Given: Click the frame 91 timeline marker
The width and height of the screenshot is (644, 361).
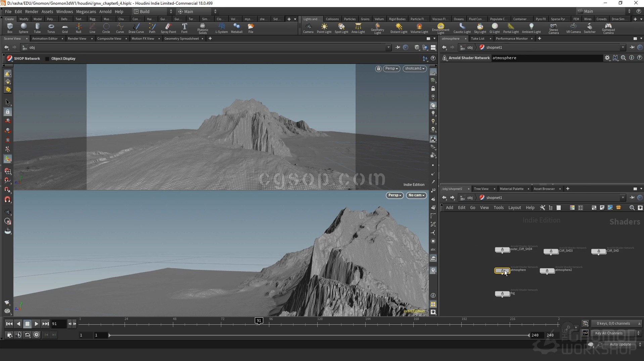Looking at the screenshot, I should coord(259,321).
